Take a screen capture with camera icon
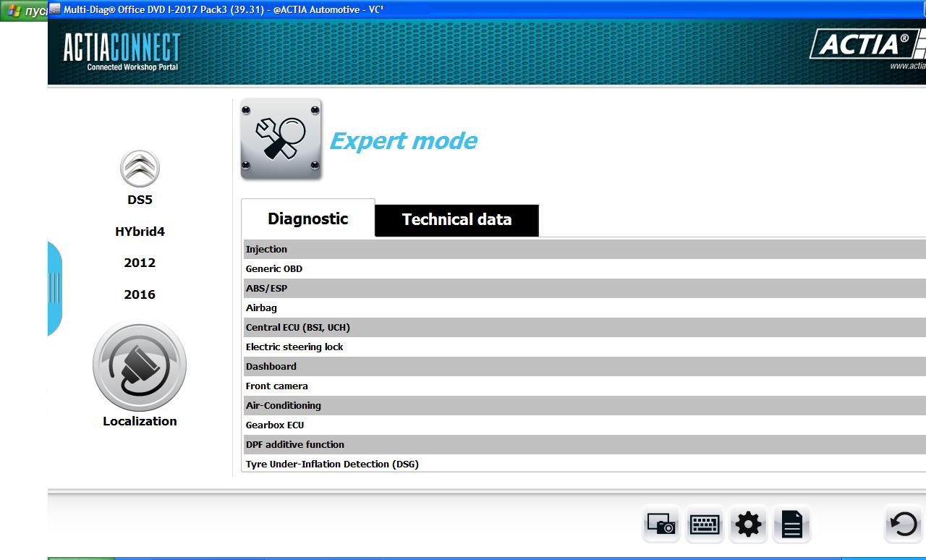Viewport: 926px width, 560px height. pos(660,524)
